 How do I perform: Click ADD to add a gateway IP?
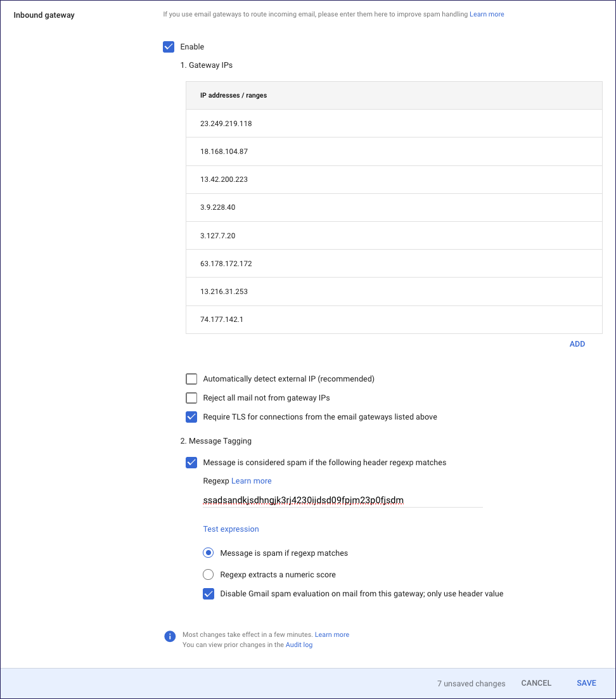click(x=577, y=343)
